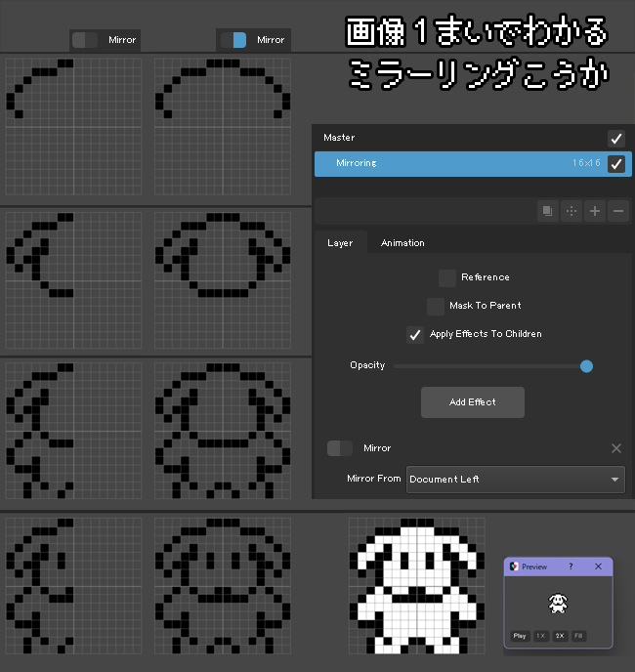Add a new layer with plus icon
This screenshot has height=672, width=635.
[x=595, y=211]
